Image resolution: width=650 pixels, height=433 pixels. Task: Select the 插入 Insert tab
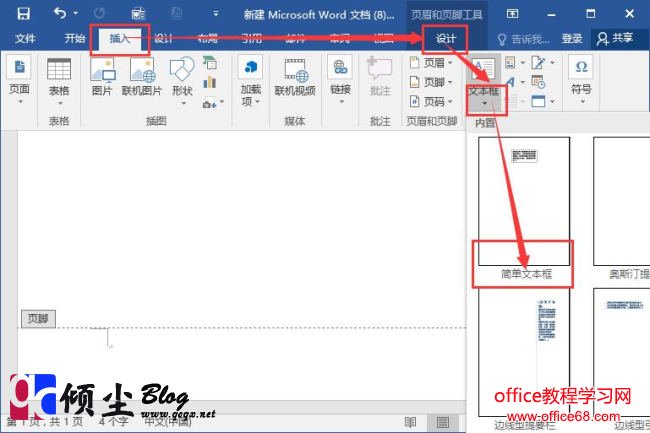120,39
